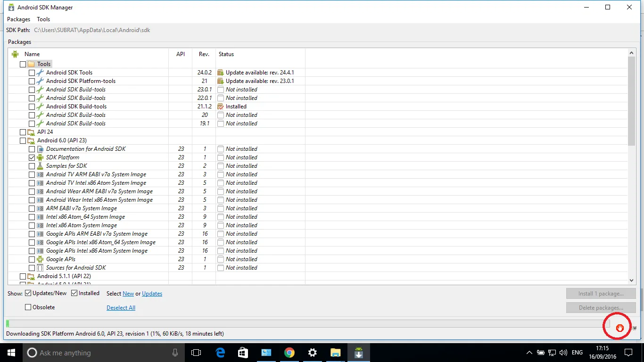Click the Build-tools revision 23.0.1 wrench icon
The width and height of the screenshot is (644, 362).
pos(40,90)
